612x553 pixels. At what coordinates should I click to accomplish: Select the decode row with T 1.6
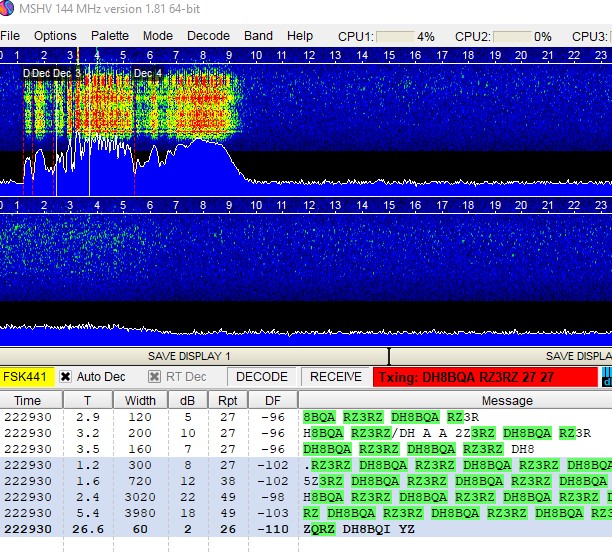306,481
